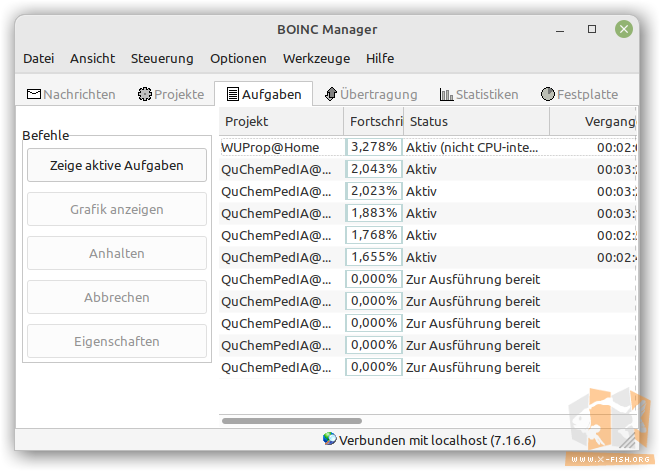Sort tasks by Projekt column header
The image size is (660, 471).
pos(280,122)
